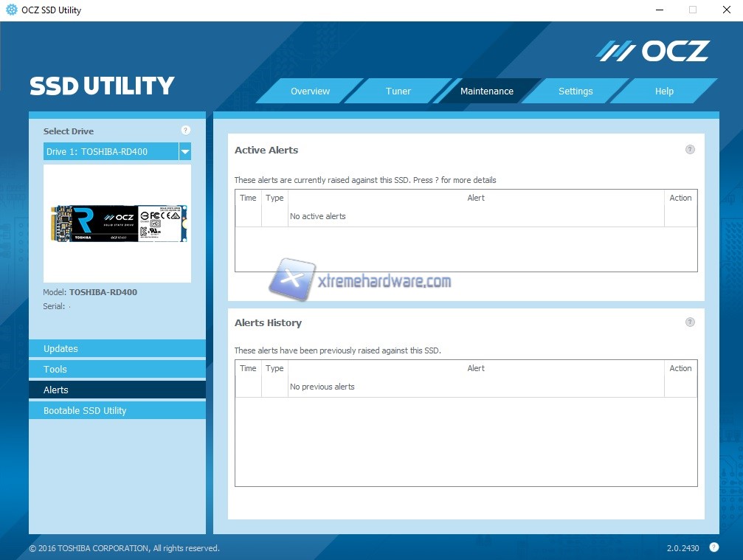Click the Time column header in Active Alerts
743x560 pixels.
(248, 198)
